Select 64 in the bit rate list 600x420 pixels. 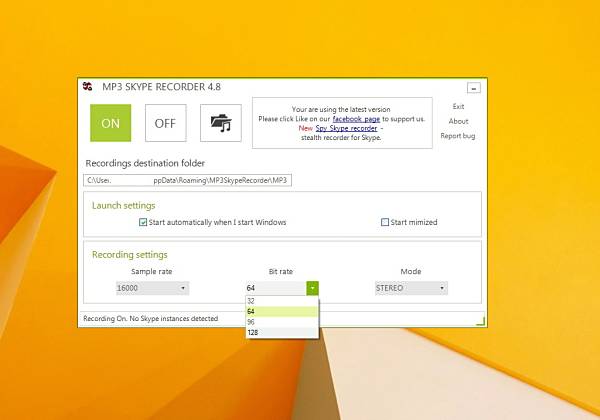coord(282,311)
